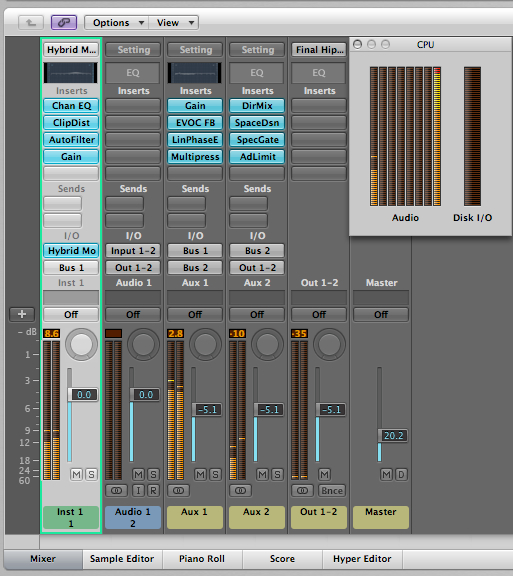Image resolution: width=513 pixels, height=576 pixels.
Task: Click the Bnce bounce button on Out 1-2
Action: pos(331,490)
